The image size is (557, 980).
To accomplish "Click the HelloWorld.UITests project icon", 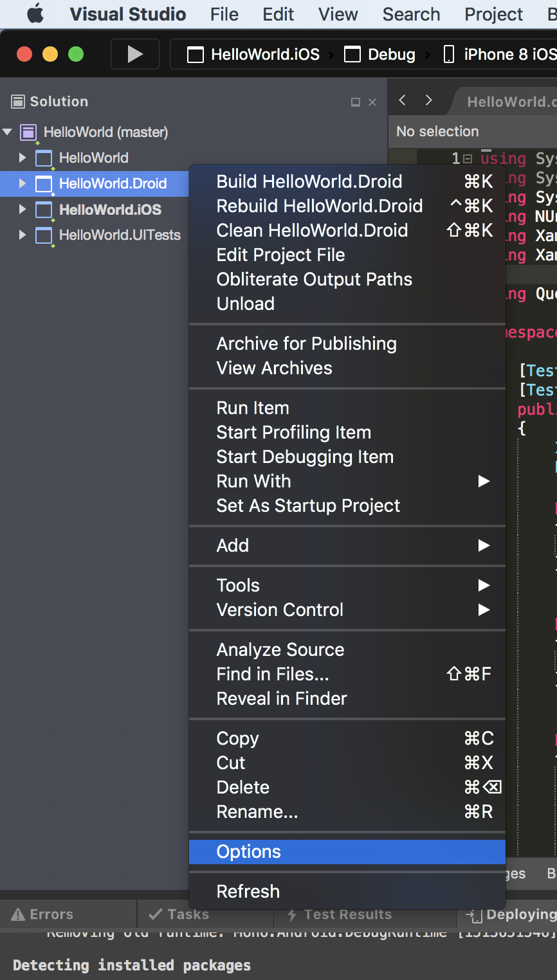I will point(44,236).
